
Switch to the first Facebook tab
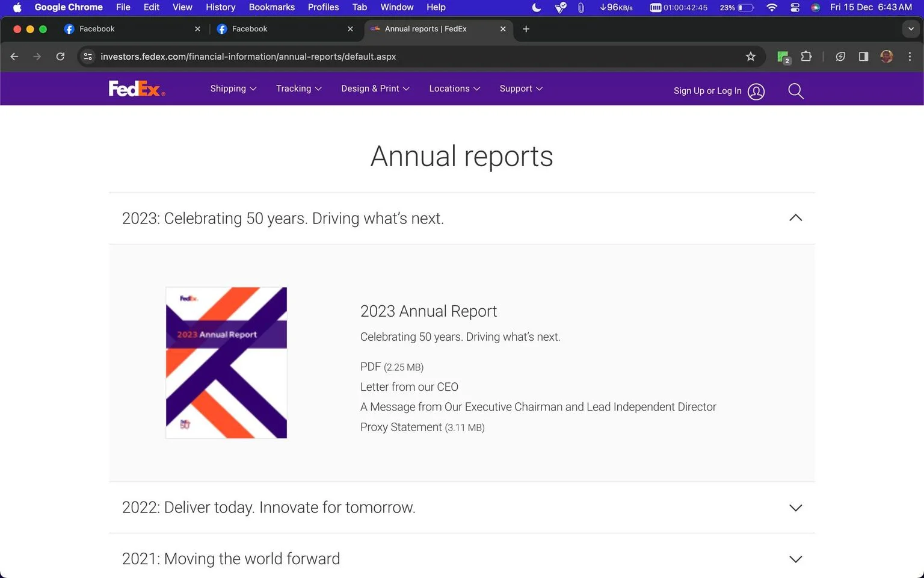pyautogui.click(x=132, y=29)
